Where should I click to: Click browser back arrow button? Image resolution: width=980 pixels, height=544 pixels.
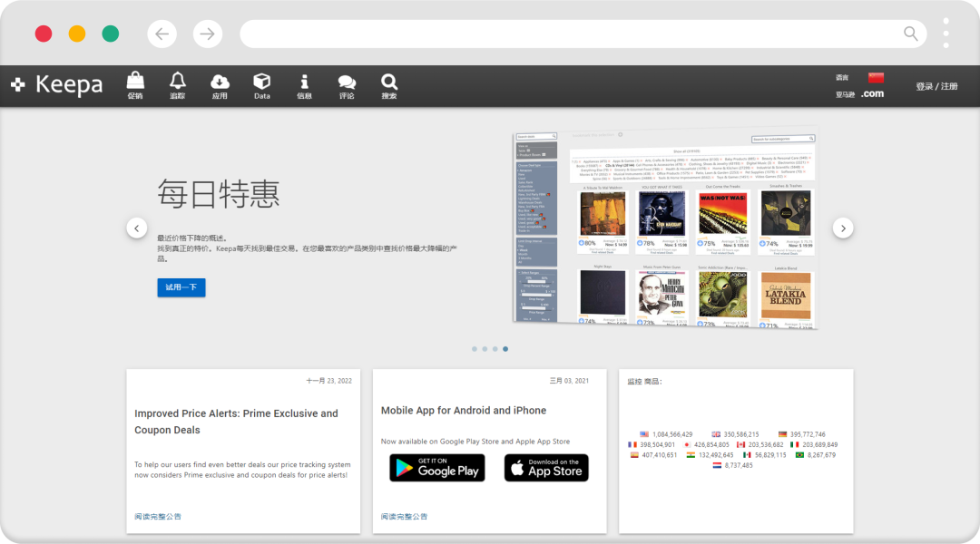(162, 34)
